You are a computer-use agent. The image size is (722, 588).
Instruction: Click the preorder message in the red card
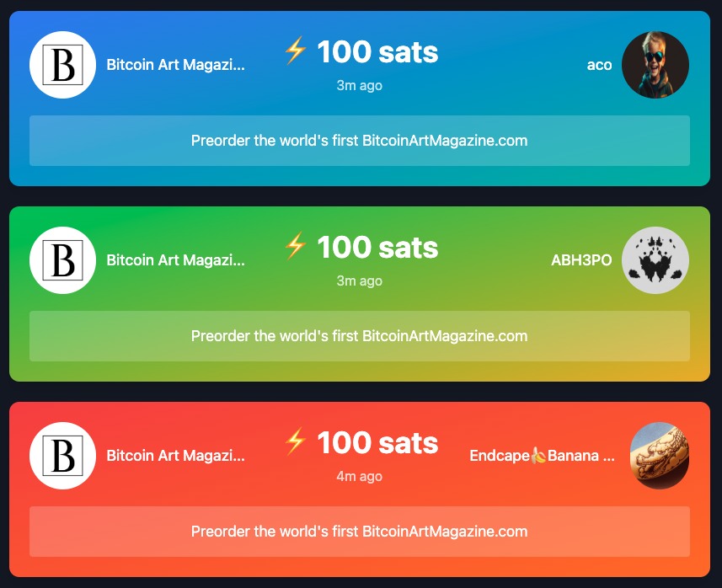pos(360,532)
